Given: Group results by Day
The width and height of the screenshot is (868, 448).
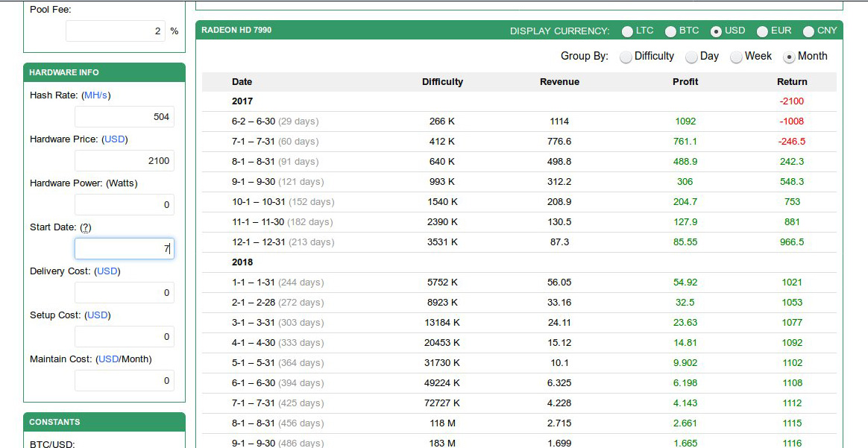Looking at the screenshot, I should [691, 57].
